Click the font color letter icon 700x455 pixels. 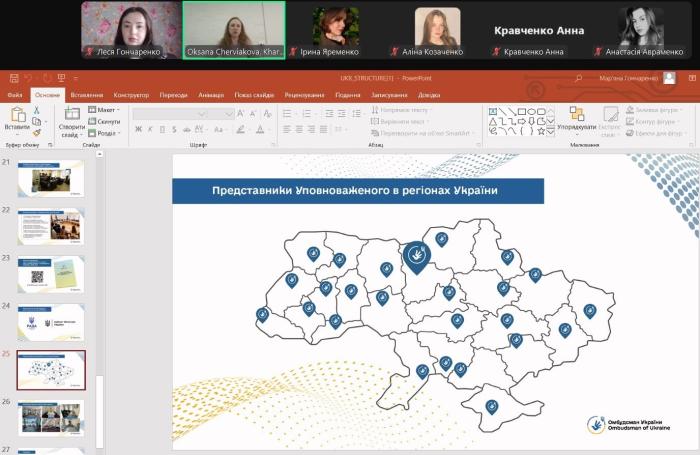coord(260,129)
